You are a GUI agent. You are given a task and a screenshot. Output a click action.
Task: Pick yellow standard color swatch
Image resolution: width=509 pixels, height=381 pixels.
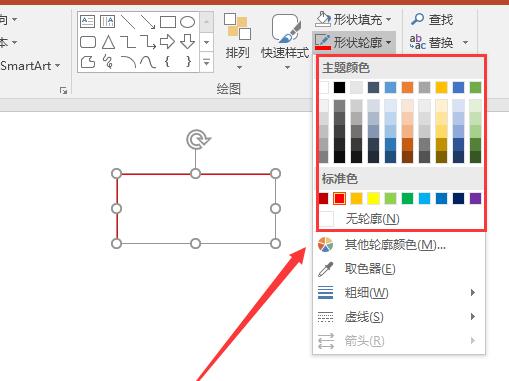(x=373, y=198)
